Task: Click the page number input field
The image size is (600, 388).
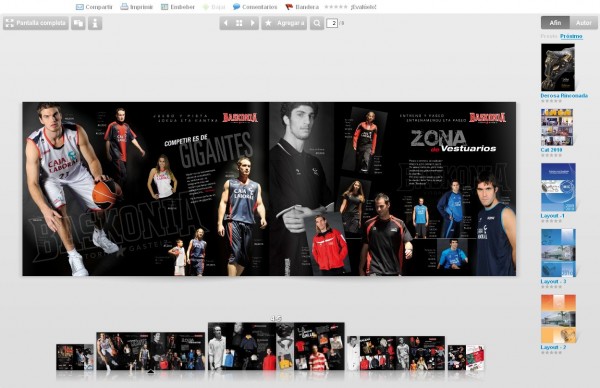Action: tap(332, 23)
